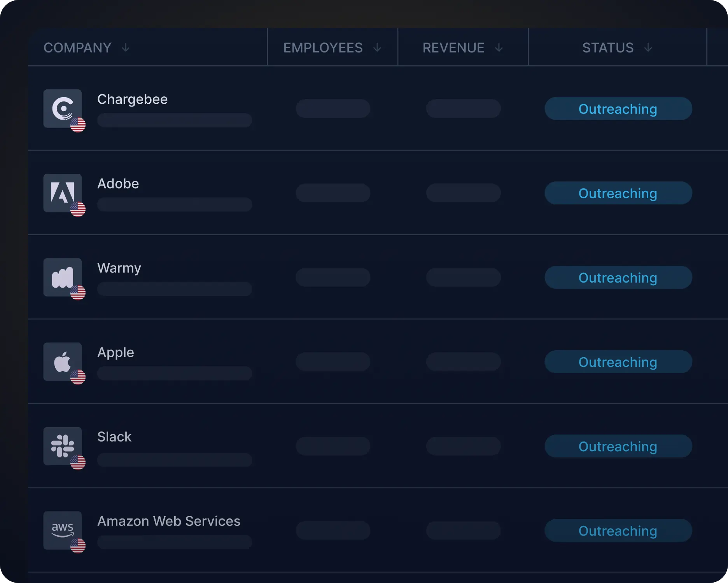This screenshot has height=583, width=728.
Task: Click Outreaching status for Amazon Web Services
Action: [618, 531]
